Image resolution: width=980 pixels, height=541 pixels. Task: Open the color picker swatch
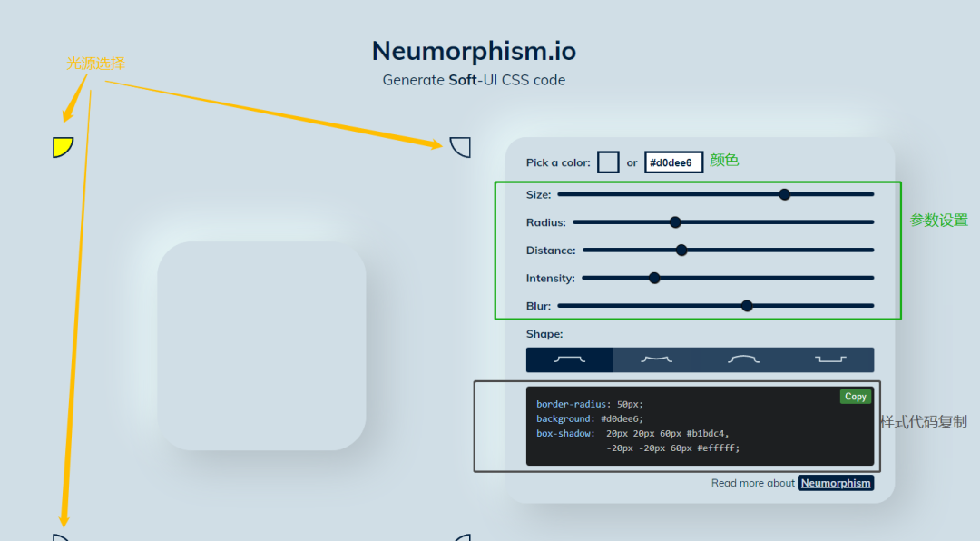pos(608,162)
